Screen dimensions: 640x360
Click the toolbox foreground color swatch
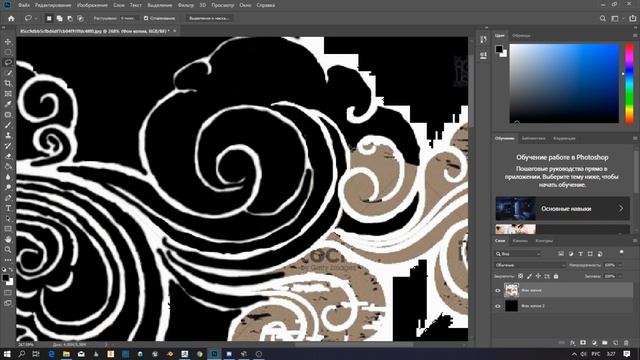[5, 278]
